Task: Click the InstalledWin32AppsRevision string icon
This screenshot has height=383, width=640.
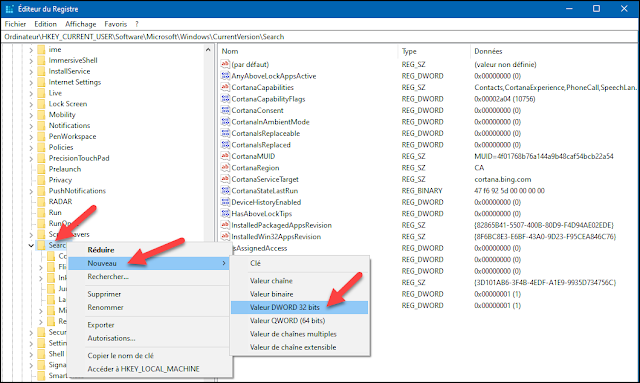Action: pos(225,236)
